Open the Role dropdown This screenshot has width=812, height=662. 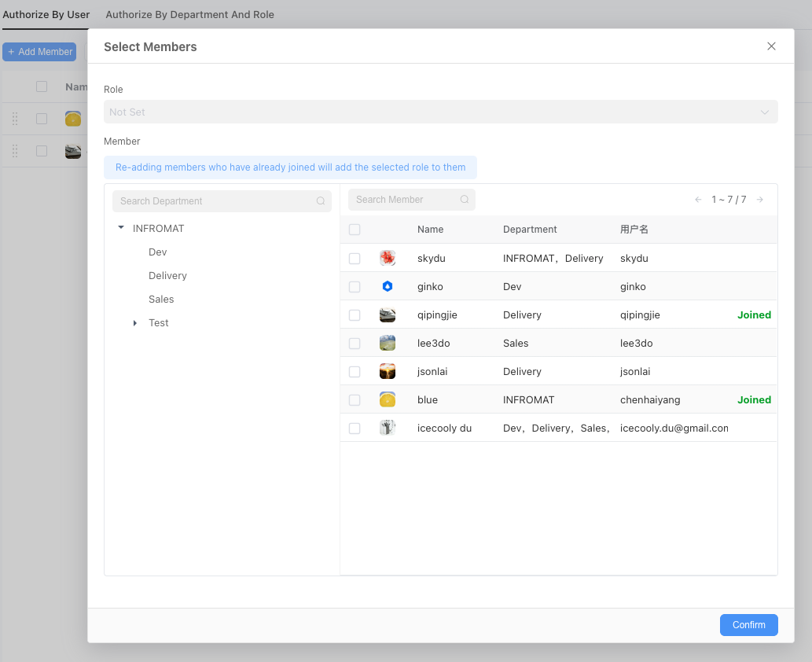click(x=440, y=112)
